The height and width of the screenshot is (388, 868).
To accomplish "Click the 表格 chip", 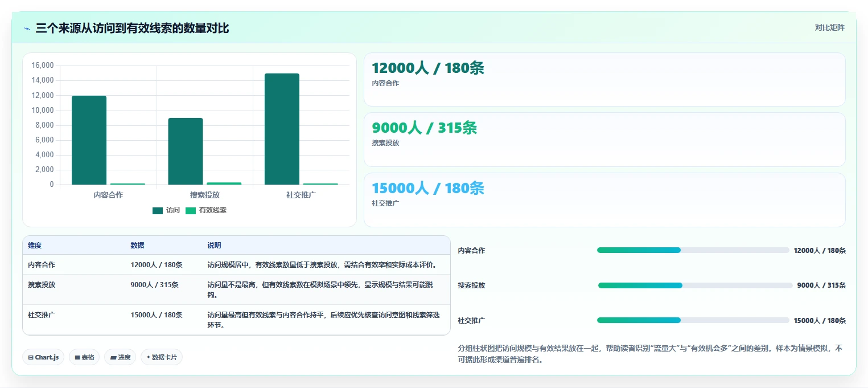I will tap(84, 357).
